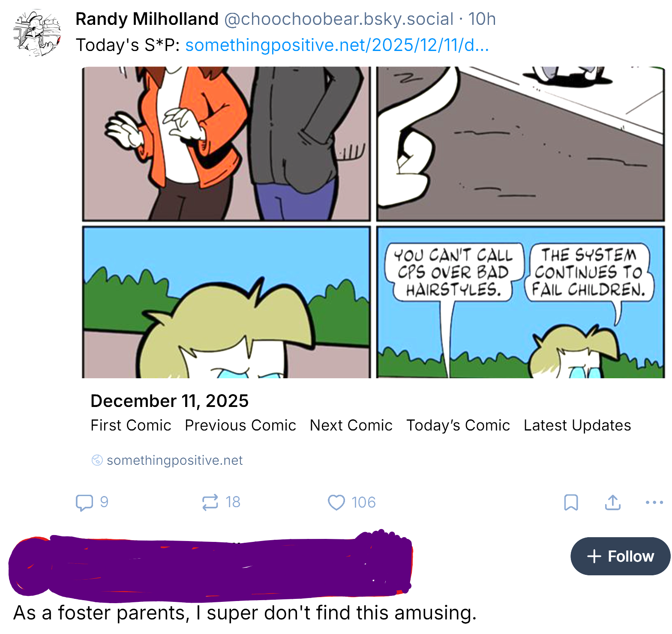Click the December 11, 2025 card title
The image size is (672, 634).
pyautogui.click(x=170, y=401)
